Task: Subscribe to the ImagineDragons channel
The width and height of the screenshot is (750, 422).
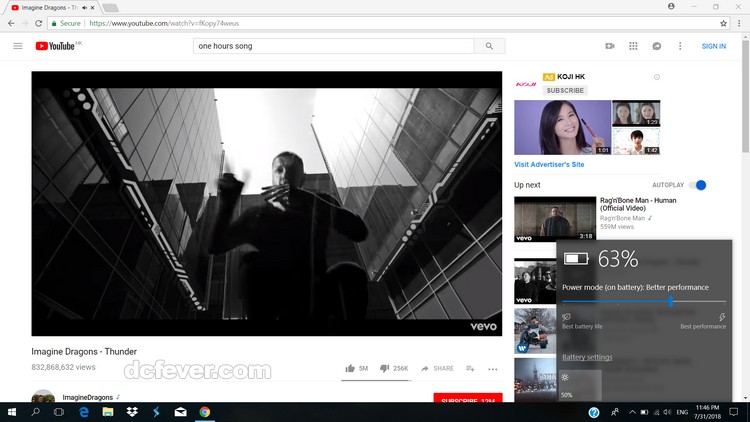Action: pyautogui.click(x=468, y=398)
